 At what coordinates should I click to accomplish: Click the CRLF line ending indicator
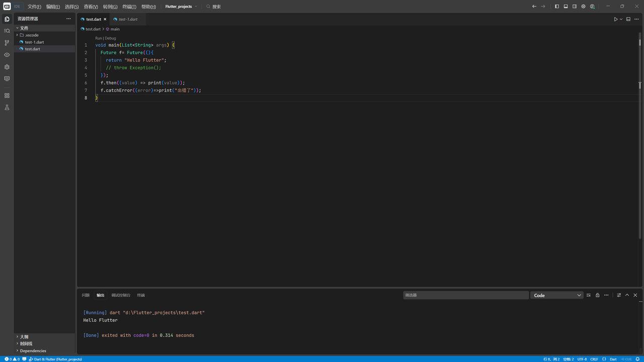[x=594, y=359]
